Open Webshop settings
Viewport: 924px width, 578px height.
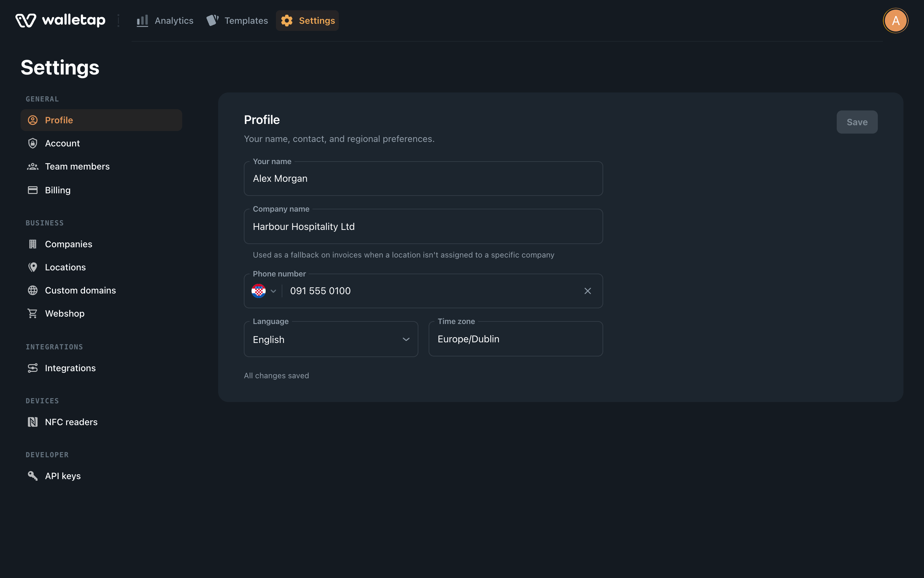(x=101, y=313)
